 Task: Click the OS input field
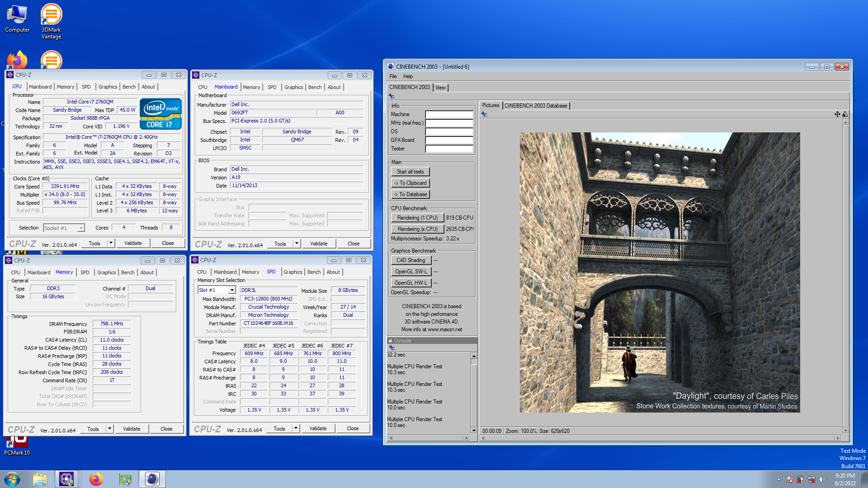pos(449,131)
